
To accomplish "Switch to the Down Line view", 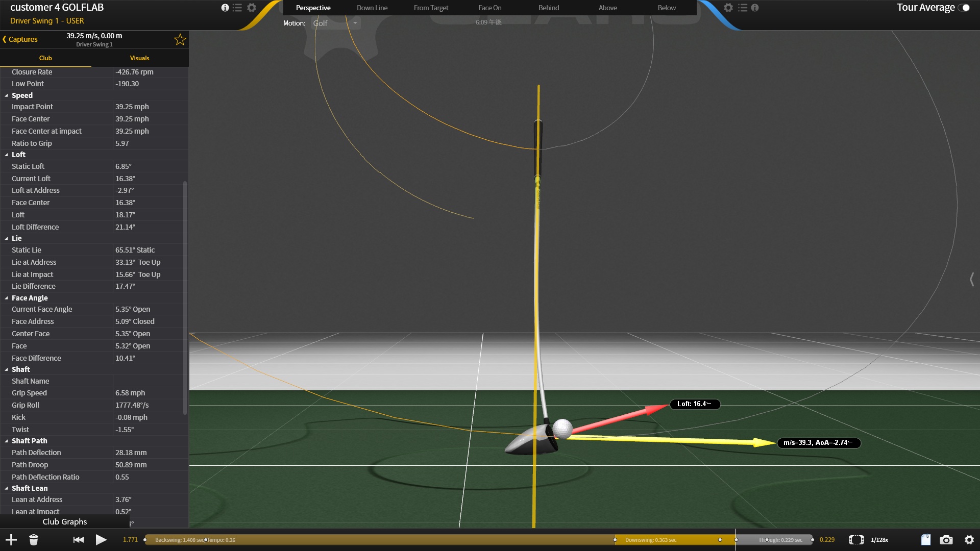I will coord(372,8).
